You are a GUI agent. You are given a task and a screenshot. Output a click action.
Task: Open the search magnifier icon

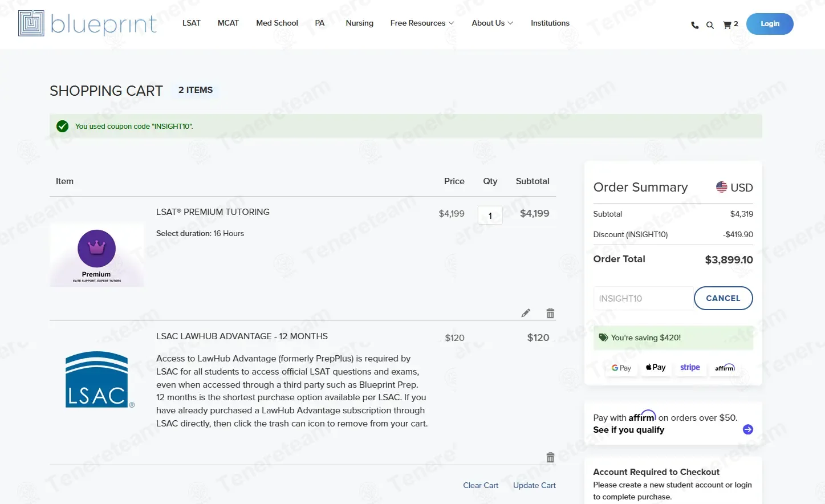pyautogui.click(x=710, y=25)
